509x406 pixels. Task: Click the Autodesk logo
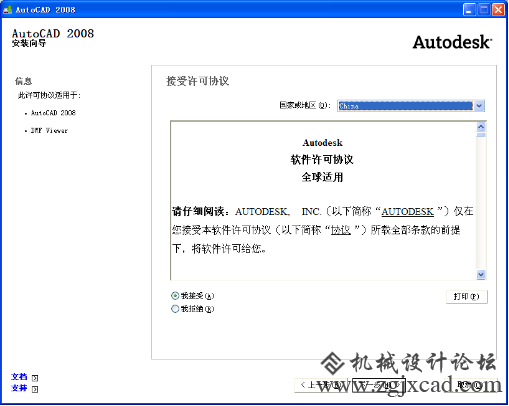[452, 42]
